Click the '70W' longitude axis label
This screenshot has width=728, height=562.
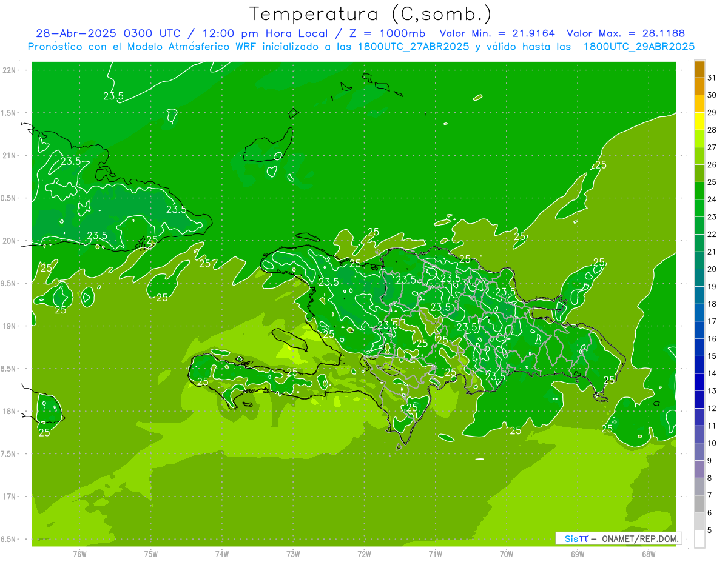click(x=507, y=554)
